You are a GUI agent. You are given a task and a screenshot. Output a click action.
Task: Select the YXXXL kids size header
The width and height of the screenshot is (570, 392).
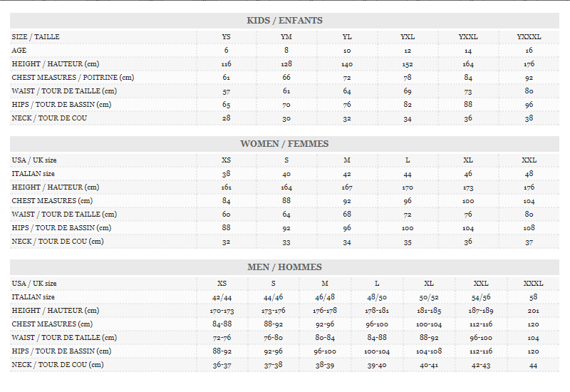point(529,37)
